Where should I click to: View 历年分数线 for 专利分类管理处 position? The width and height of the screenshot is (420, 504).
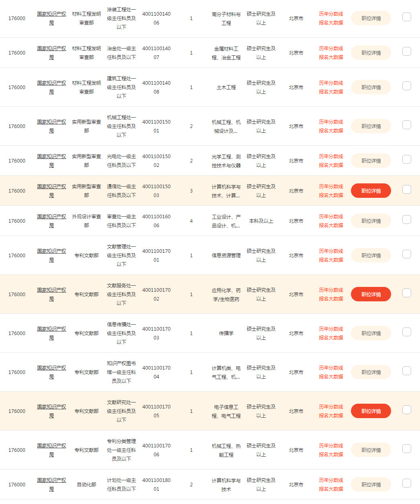click(x=331, y=446)
